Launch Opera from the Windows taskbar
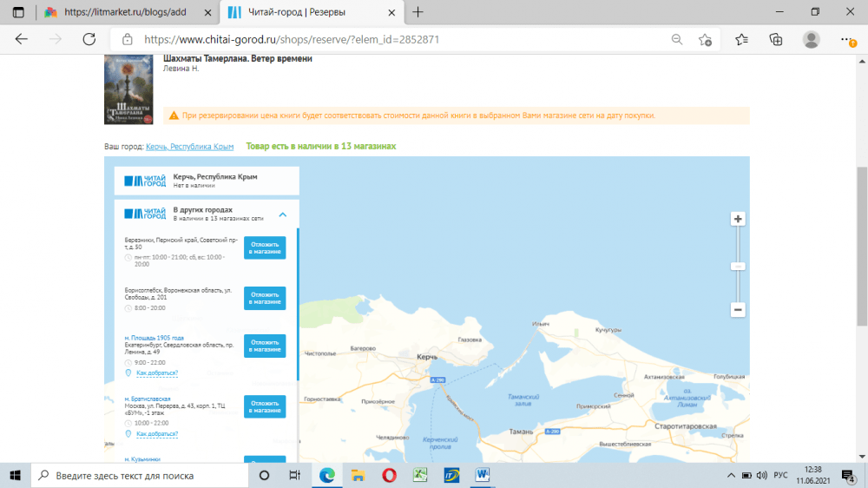Viewport: 868px width, 488px height. (x=389, y=475)
